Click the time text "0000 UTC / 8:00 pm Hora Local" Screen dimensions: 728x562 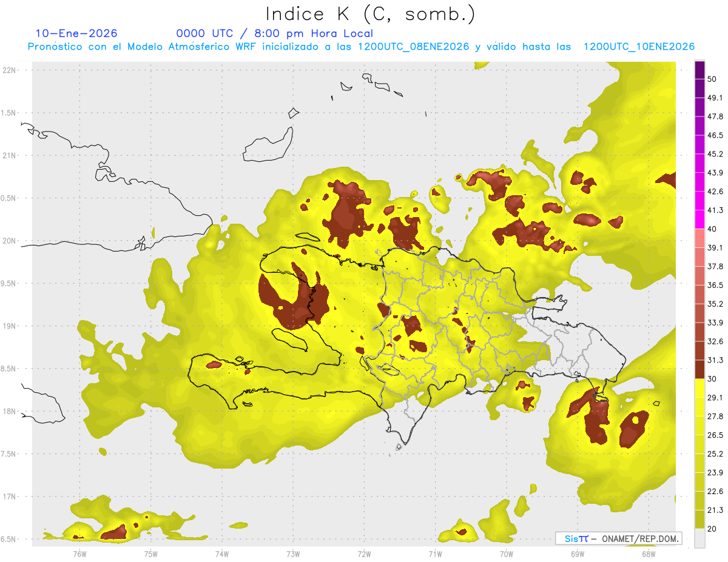(x=275, y=34)
